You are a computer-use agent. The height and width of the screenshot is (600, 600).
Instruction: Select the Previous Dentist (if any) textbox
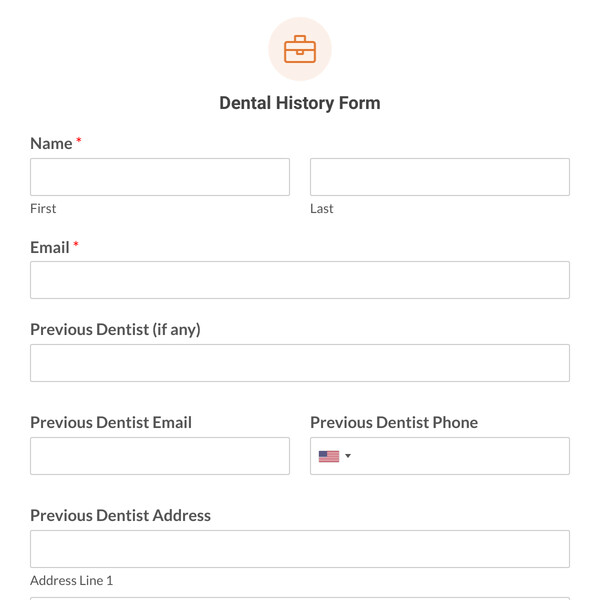click(300, 363)
